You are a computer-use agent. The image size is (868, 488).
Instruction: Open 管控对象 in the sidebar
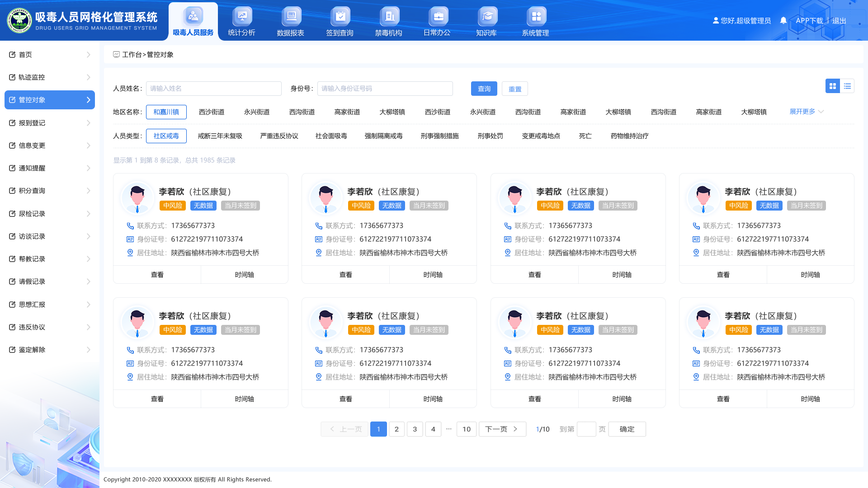click(x=50, y=100)
